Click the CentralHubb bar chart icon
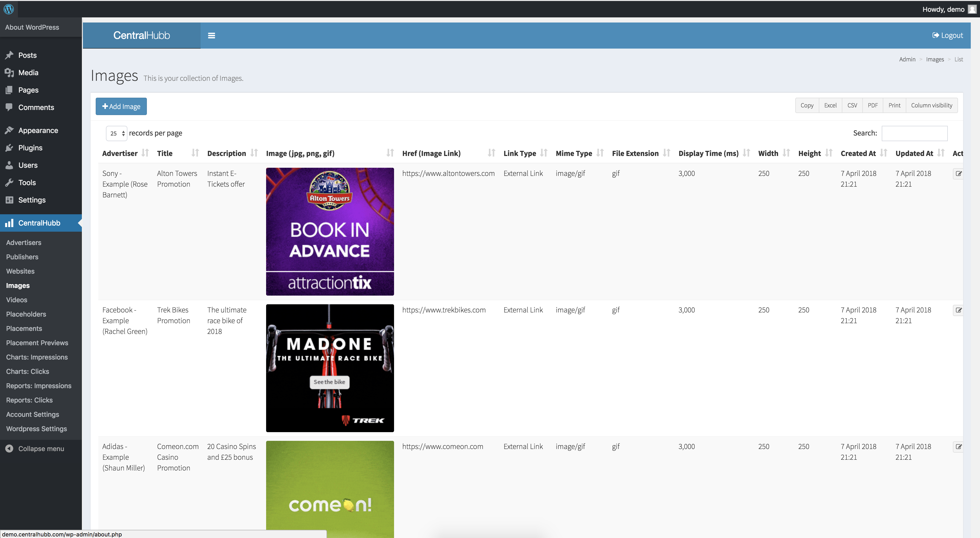 coord(9,223)
